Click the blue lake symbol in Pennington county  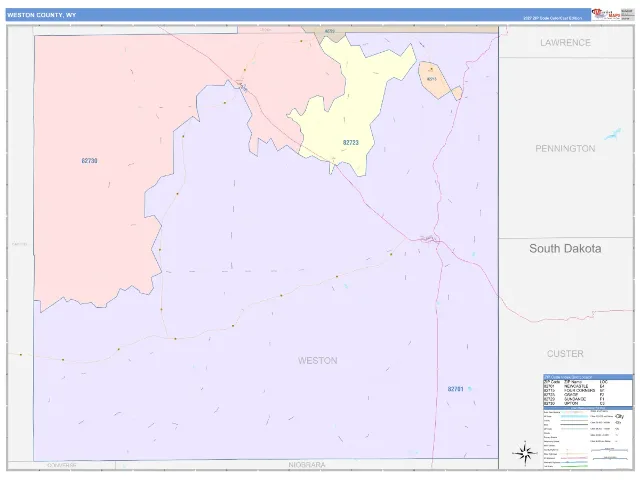pos(613,134)
